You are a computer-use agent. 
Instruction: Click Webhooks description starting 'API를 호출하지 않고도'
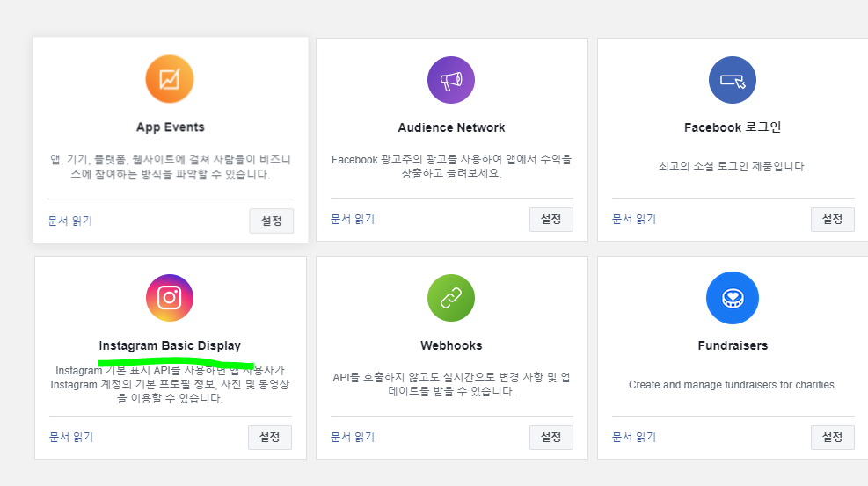451,384
